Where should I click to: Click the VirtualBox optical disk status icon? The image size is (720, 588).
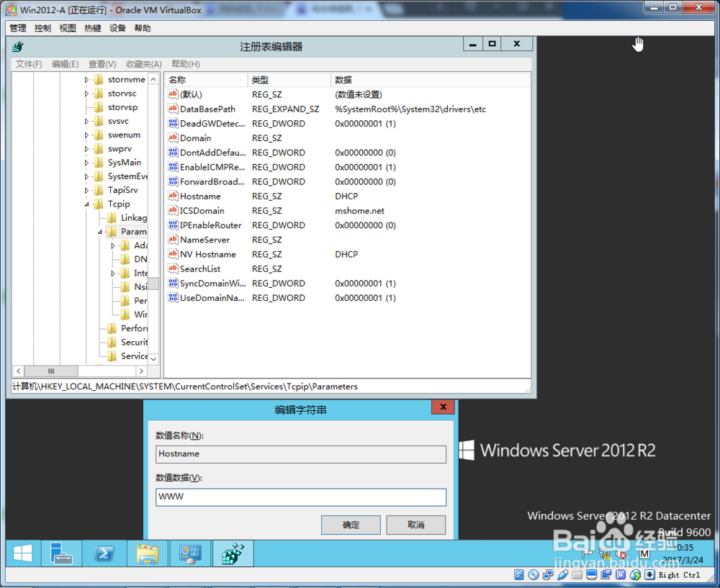pos(533,575)
